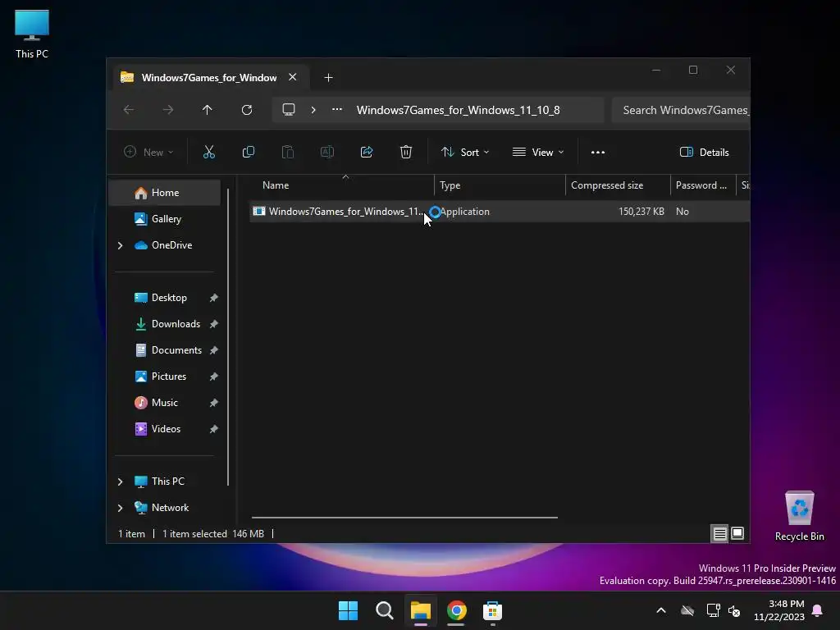Expand the This PC tree node
The width and height of the screenshot is (840, 630).
[x=120, y=482]
